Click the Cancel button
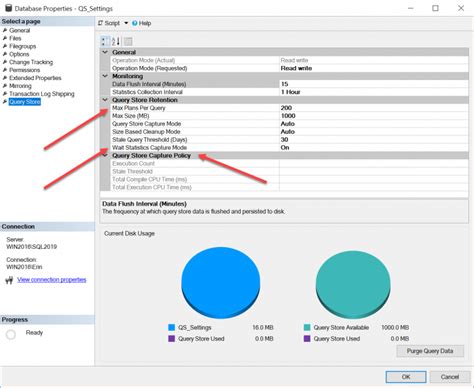 pos(450,377)
